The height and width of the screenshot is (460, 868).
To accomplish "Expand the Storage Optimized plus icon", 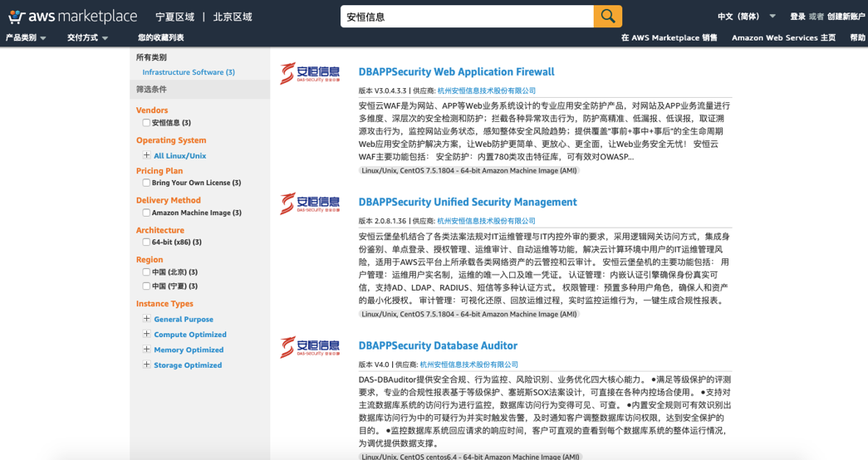I will [147, 365].
